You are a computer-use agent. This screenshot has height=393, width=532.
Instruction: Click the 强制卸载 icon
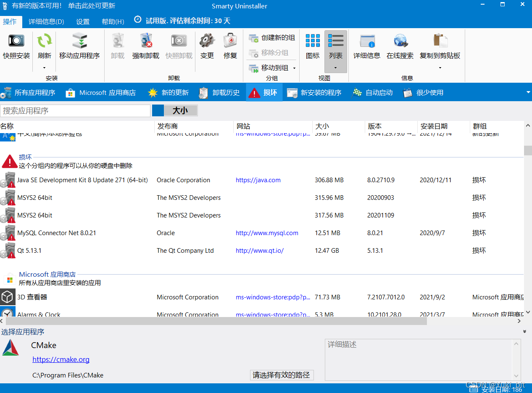[x=145, y=41]
